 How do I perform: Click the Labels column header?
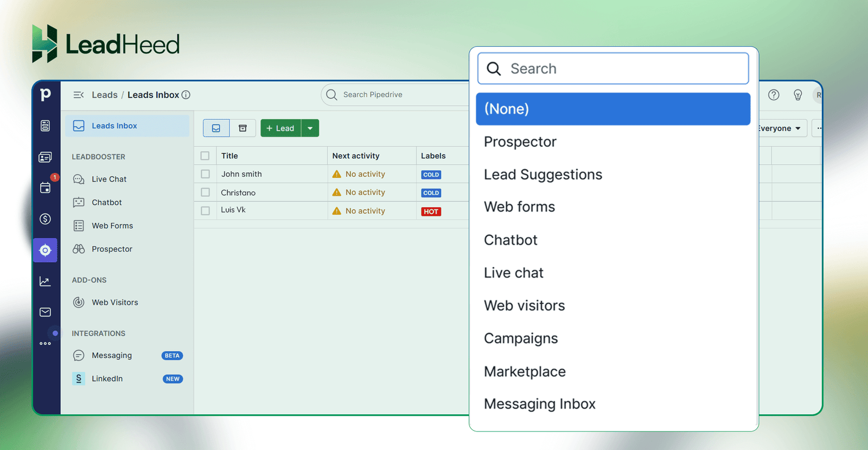(x=433, y=156)
